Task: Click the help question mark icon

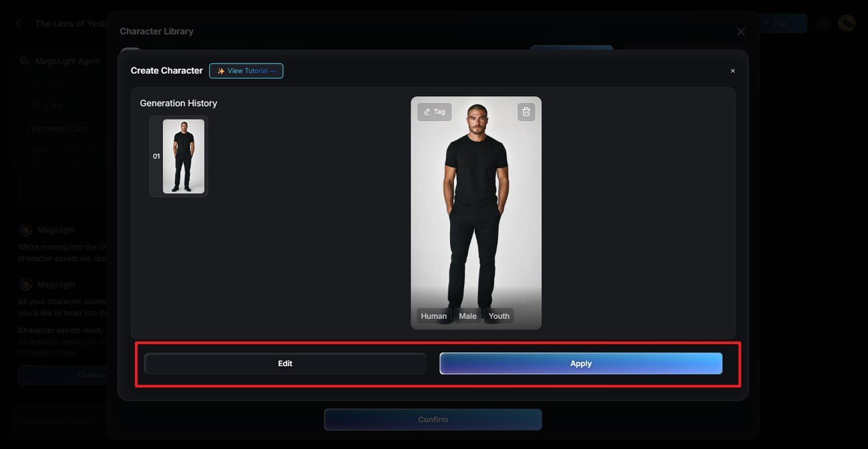Action: coord(823,23)
